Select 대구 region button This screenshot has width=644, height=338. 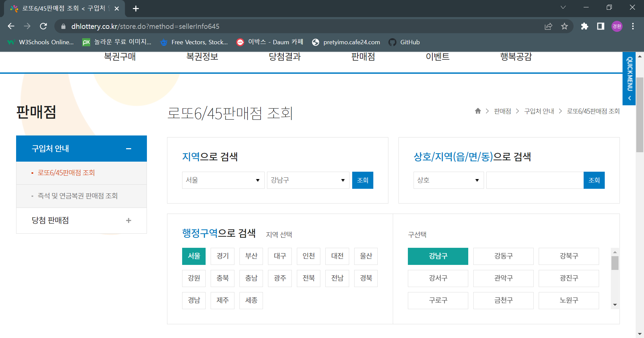point(280,256)
